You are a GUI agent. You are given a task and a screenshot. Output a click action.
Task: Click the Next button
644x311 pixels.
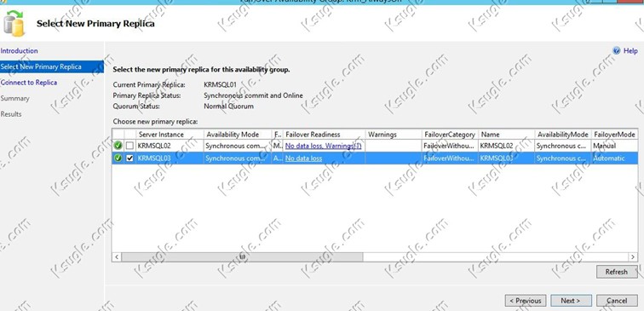tap(571, 301)
